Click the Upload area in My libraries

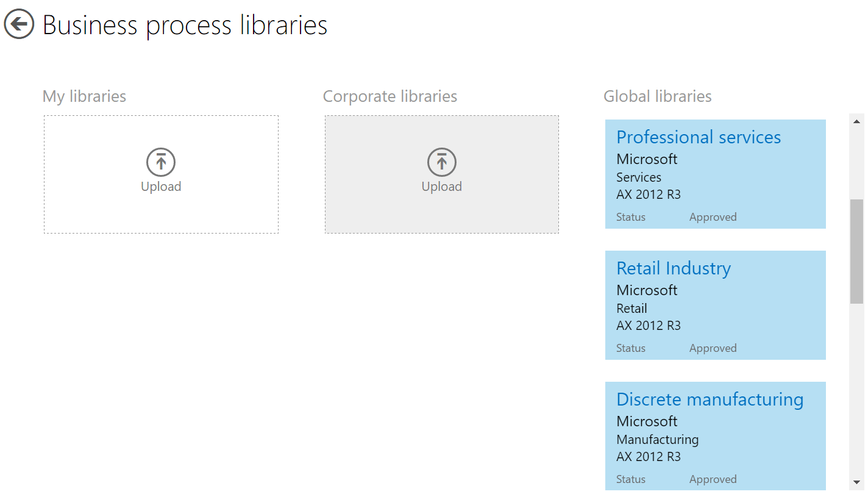click(x=161, y=174)
